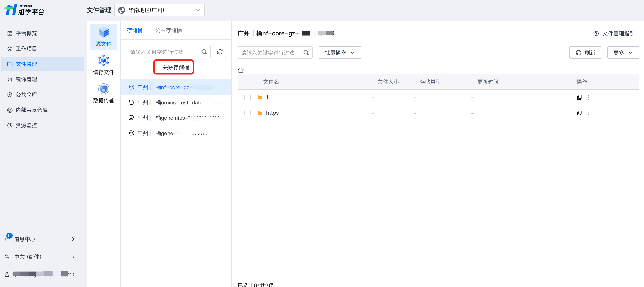The height and width of the screenshot is (287, 644).
Task: Click the bucket list refresh icon
Action: [220, 52]
